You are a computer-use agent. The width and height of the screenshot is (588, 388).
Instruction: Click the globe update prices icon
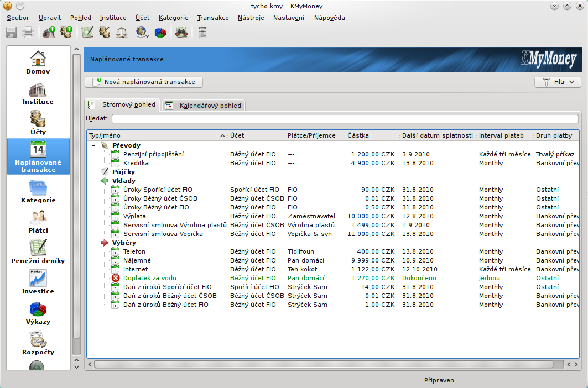pyautogui.click(x=142, y=33)
